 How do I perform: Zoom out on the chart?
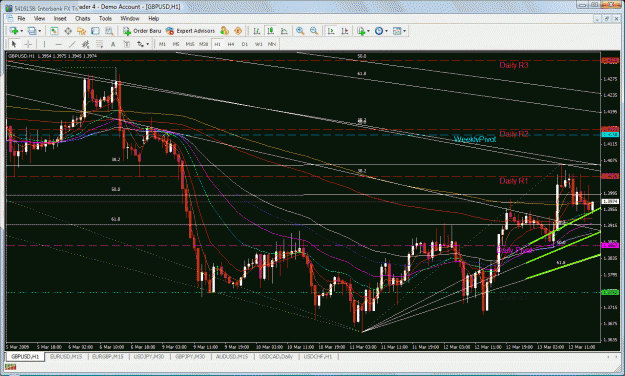click(x=314, y=31)
